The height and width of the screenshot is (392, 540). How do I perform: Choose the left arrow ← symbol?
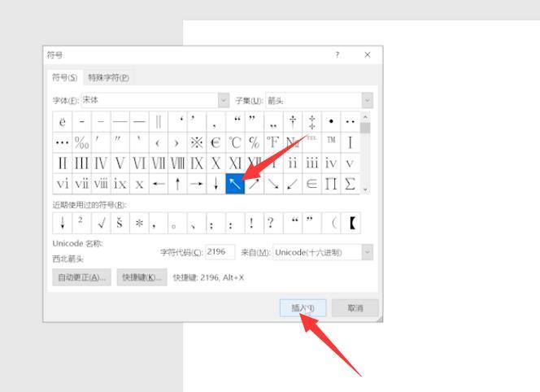pos(159,184)
